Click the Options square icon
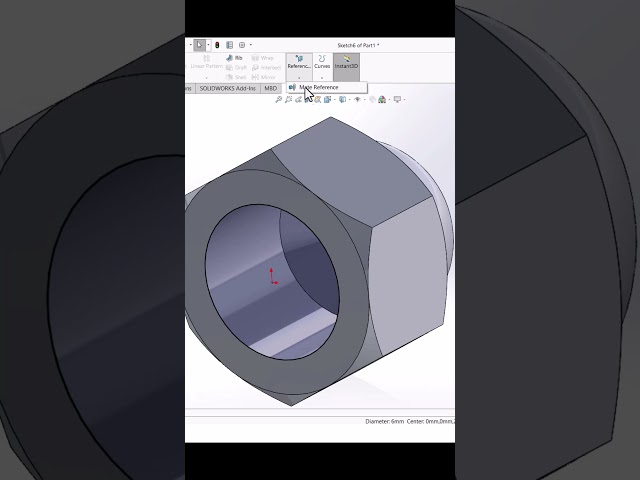 (x=242, y=45)
